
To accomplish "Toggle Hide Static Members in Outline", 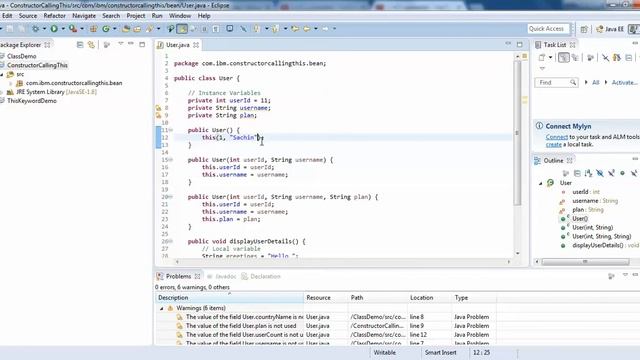I will [611, 173].
